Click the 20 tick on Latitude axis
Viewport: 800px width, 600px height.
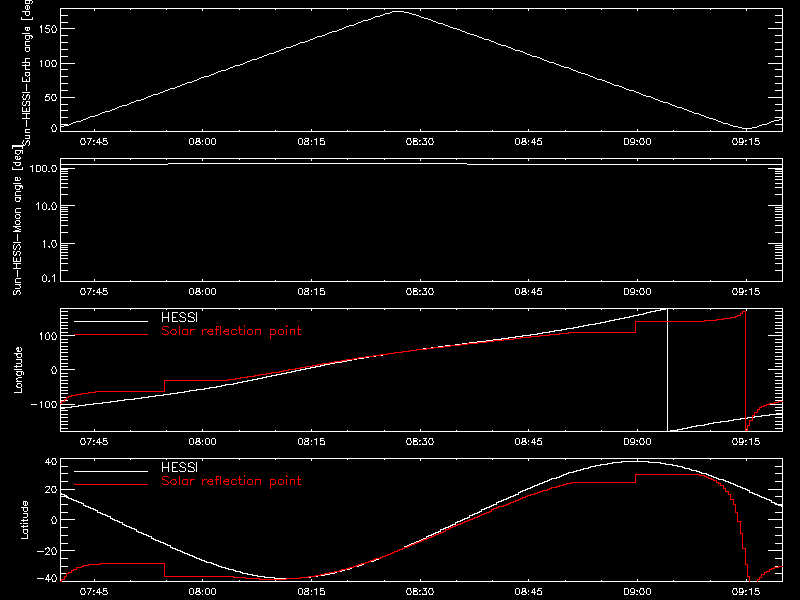(x=51, y=490)
